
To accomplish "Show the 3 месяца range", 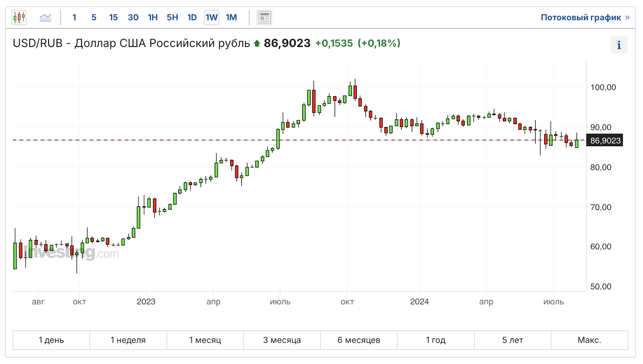I will pyautogui.click(x=282, y=340).
